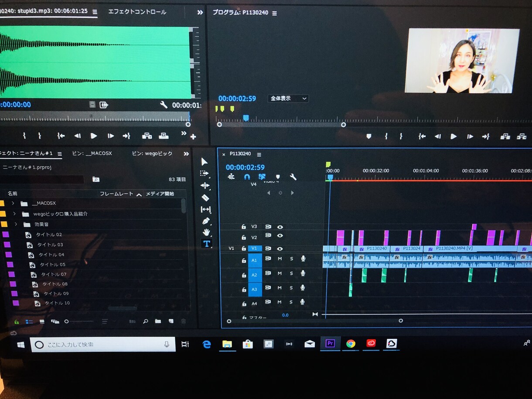Create a new bin in the project panel
Viewport: 532px width, 399px height.
pyautogui.click(x=158, y=321)
